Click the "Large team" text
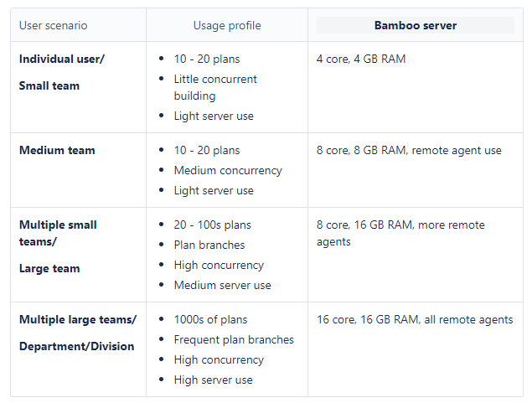 (49, 269)
